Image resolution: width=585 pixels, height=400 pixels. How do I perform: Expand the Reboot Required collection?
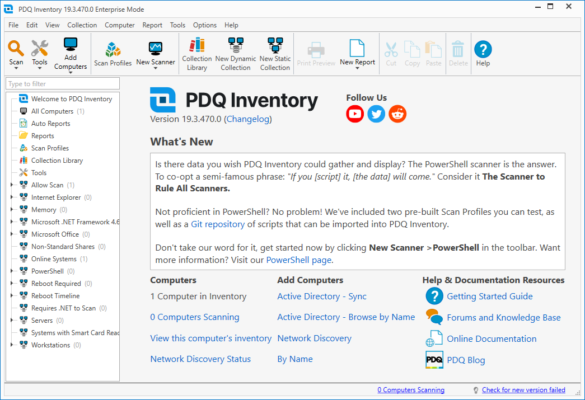click(12, 283)
